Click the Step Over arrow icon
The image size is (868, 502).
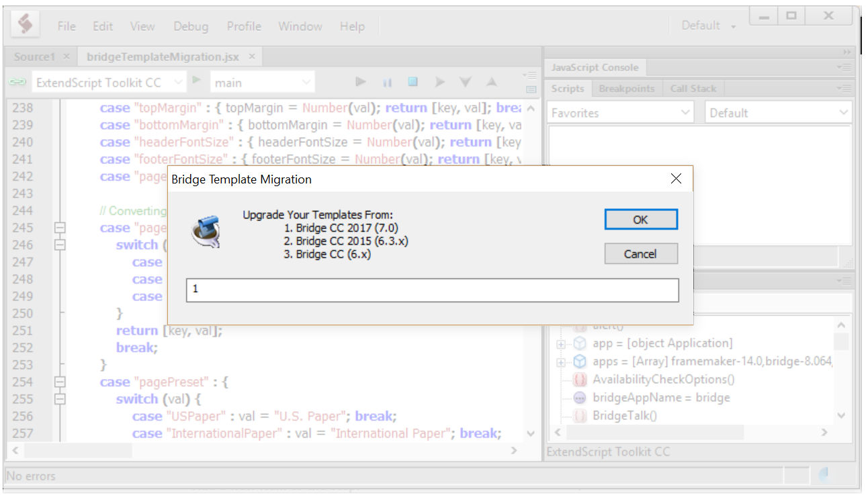[x=439, y=82]
